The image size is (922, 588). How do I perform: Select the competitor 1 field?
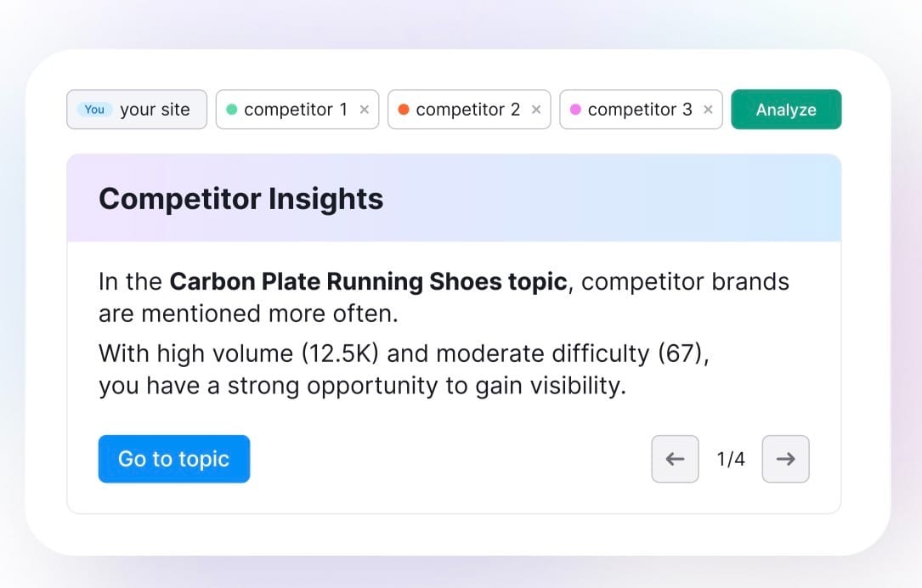click(295, 110)
